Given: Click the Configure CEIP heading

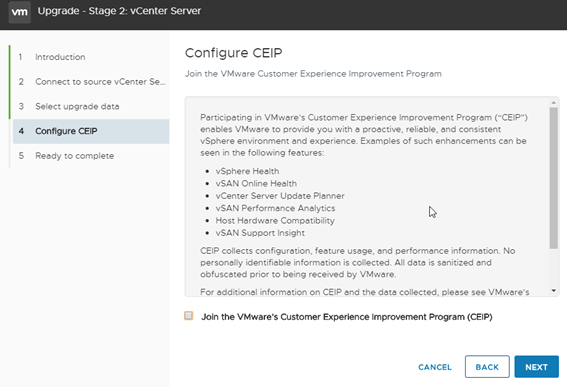Looking at the screenshot, I should point(233,53).
